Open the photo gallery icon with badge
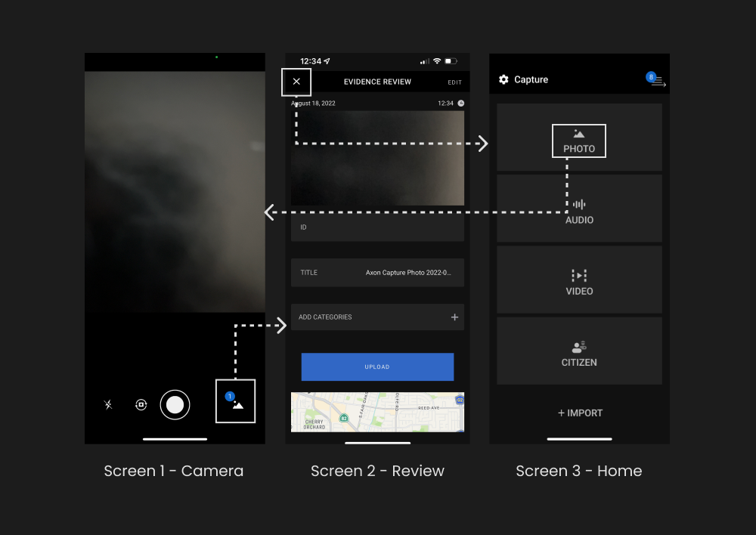The image size is (756, 535). 236,401
